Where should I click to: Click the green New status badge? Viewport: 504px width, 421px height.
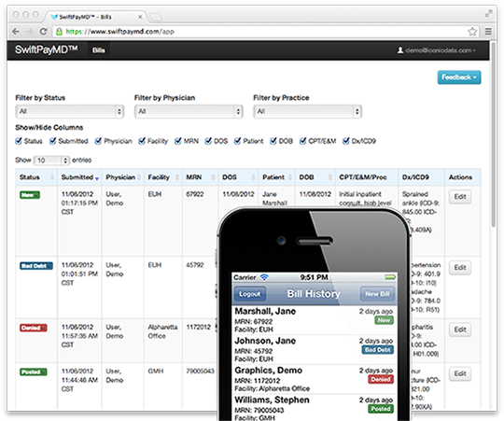point(30,195)
